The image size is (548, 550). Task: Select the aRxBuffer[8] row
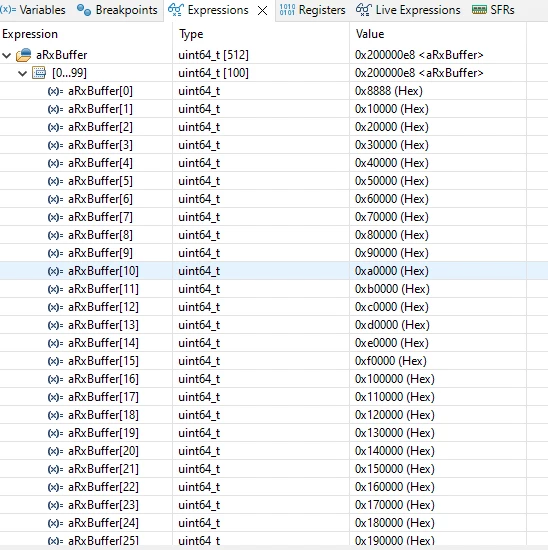click(x=274, y=235)
